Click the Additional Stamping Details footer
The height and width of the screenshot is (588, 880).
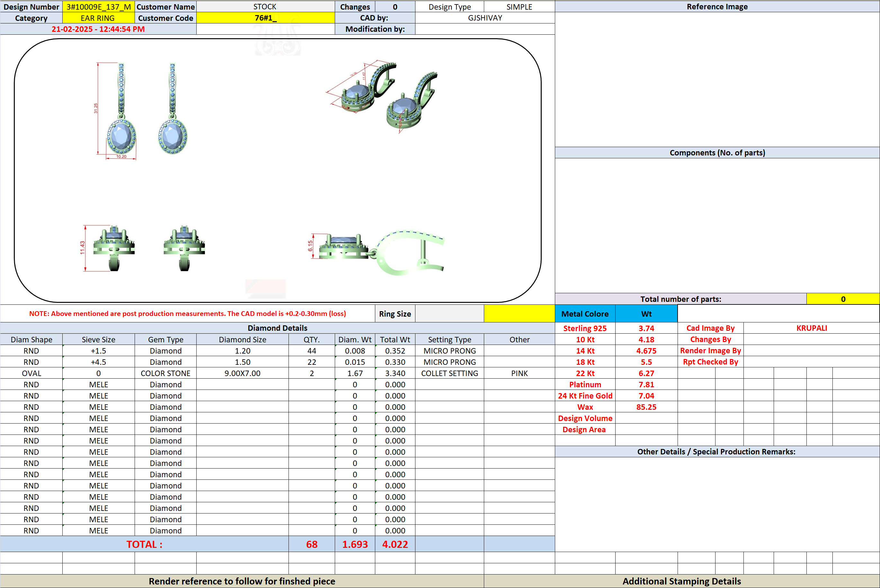(x=681, y=581)
